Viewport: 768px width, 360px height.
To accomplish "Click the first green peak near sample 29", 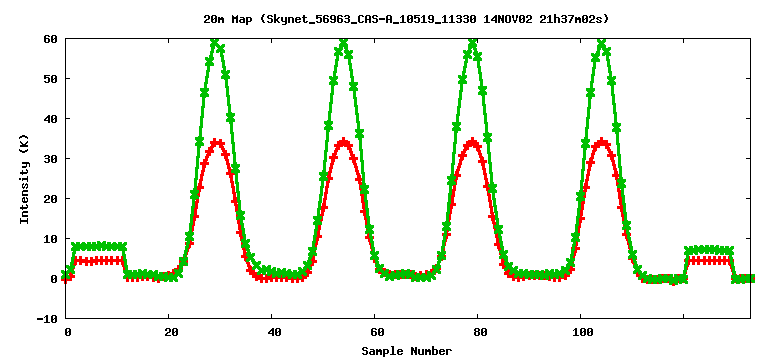I will pos(215,43).
